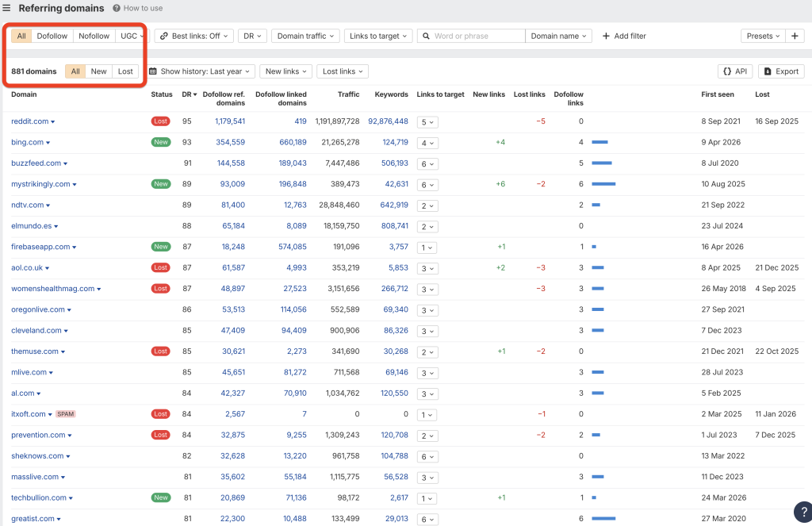The width and height of the screenshot is (812, 526).
Task: Click the Word or phrase search field
Action: pos(471,36)
